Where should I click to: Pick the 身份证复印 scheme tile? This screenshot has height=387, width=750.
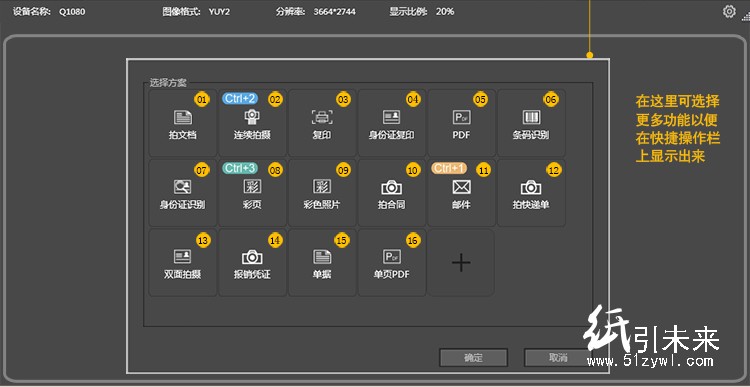click(392, 123)
